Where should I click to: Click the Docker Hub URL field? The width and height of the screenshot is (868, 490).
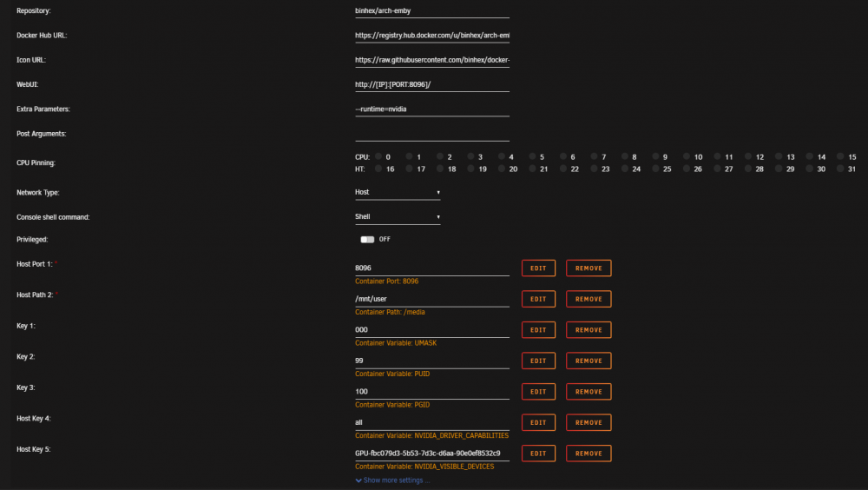(x=431, y=36)
